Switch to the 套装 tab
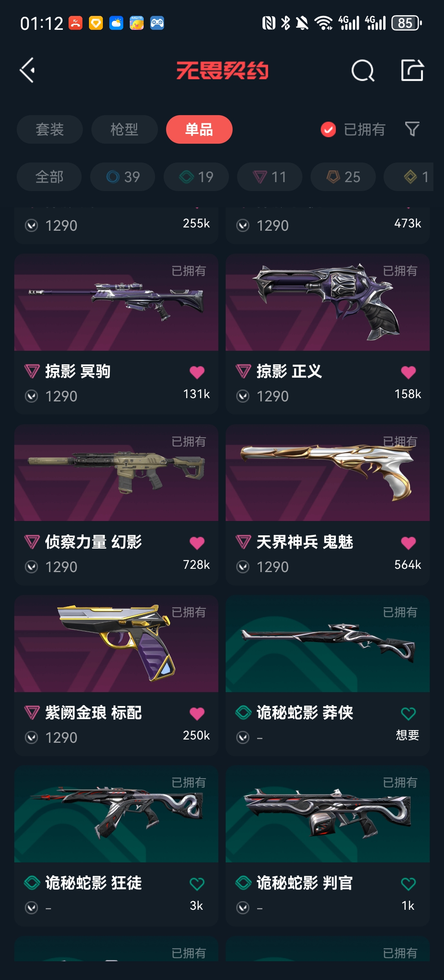The width and height of the screenshot is (444, 980). click(x=50, y=129)
